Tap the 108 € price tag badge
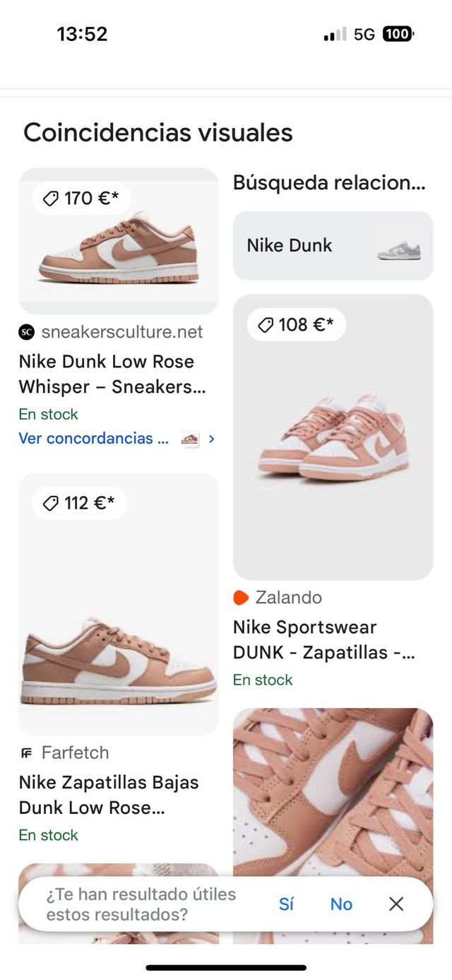The width and height of the screenshot is (452, 980). [296, 325]
